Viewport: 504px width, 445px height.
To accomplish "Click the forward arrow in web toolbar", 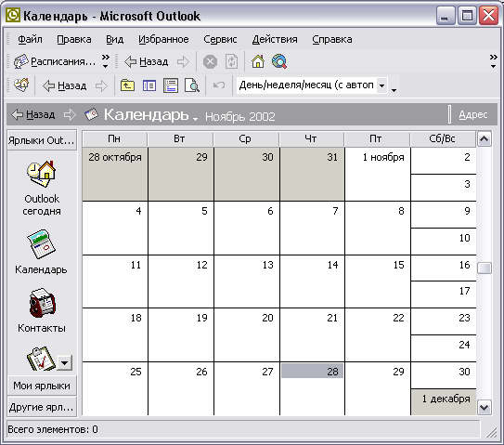I will pos(183,61).
